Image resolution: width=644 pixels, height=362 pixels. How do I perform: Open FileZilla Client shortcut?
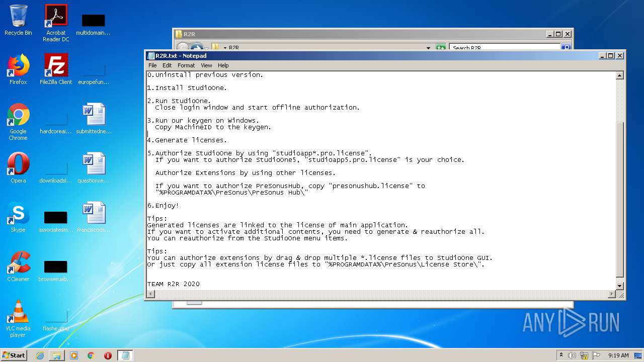56,69
